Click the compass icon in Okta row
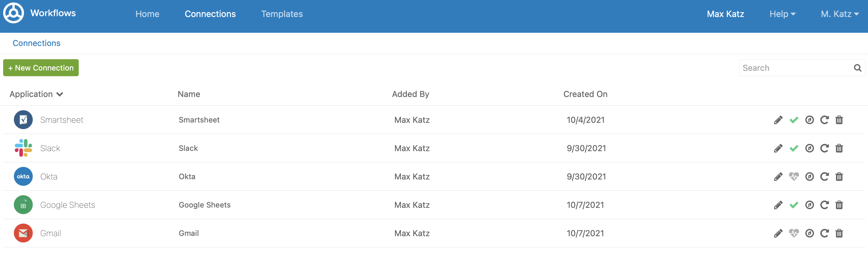 click(x=809, y=177)
